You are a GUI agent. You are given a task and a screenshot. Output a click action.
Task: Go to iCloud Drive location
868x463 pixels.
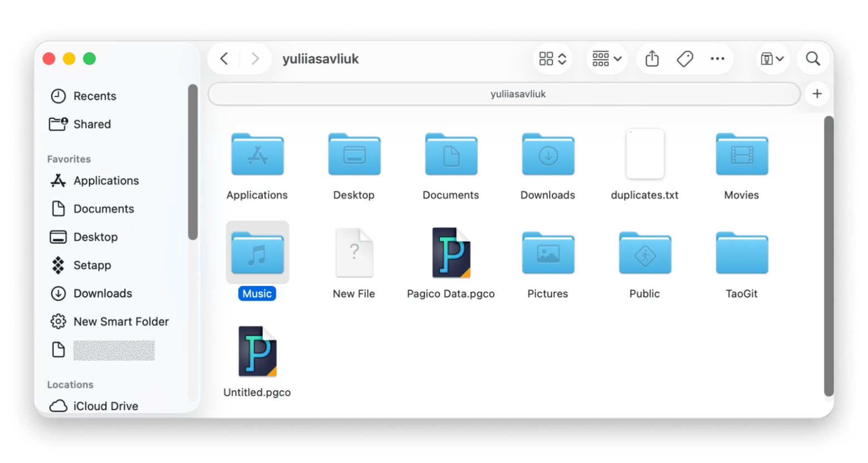pyautogui.click(x=105, y=406)
